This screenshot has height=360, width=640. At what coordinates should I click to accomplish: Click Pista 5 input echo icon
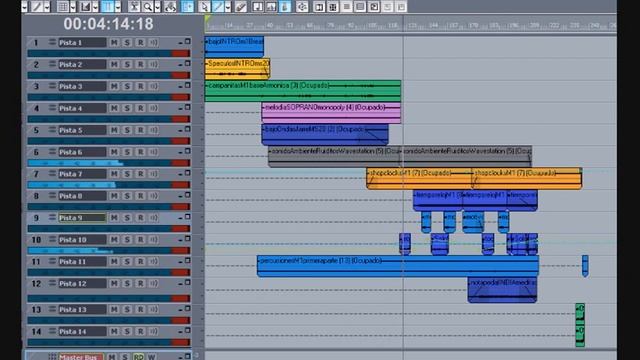[153, 130]
